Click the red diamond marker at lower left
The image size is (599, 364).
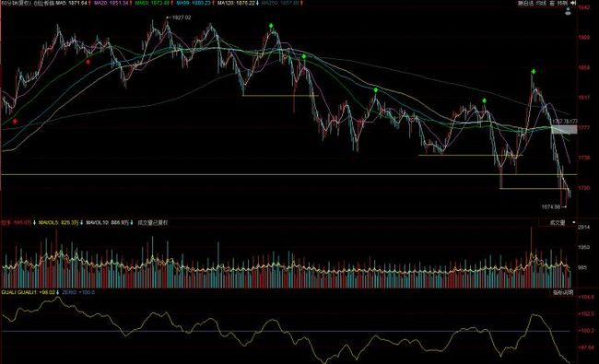(x=15, y=122)
